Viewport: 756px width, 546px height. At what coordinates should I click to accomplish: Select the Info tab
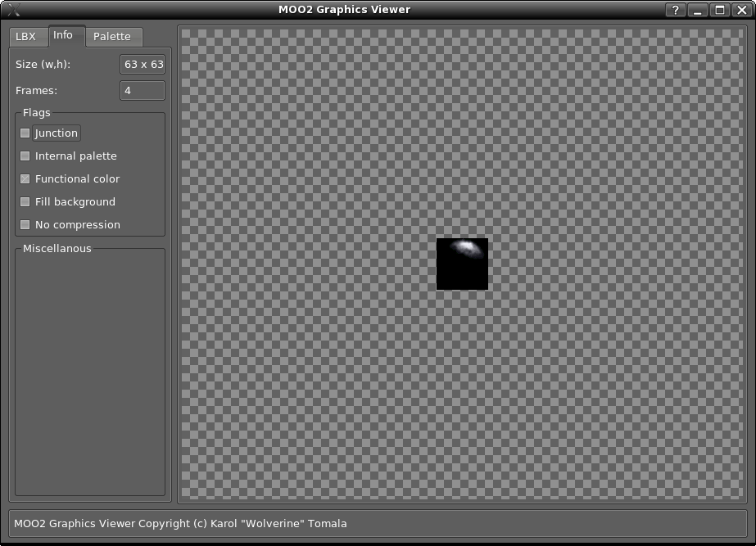click(67, 36)
